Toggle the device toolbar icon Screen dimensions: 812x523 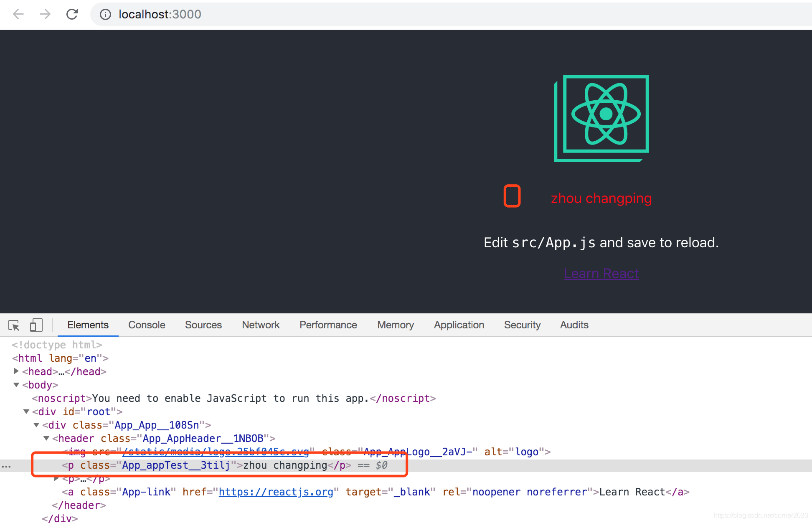[x=36, y=325]
